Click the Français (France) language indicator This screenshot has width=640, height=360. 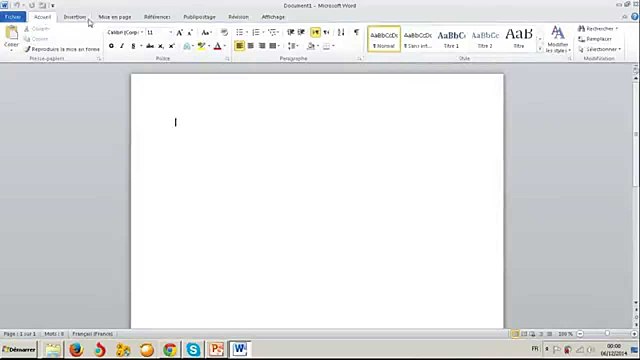93,334
